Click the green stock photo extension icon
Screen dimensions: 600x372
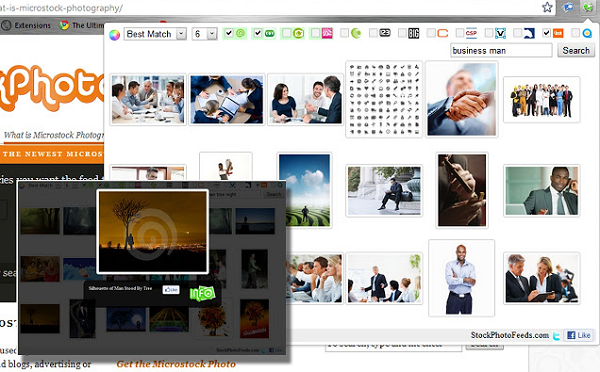click(x=587, y=7)
